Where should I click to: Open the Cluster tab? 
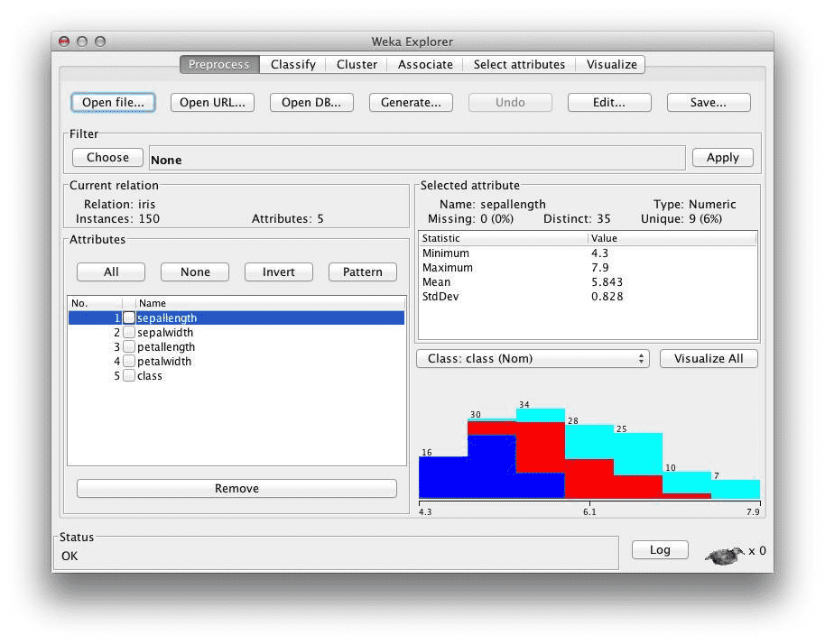(357, 65)
